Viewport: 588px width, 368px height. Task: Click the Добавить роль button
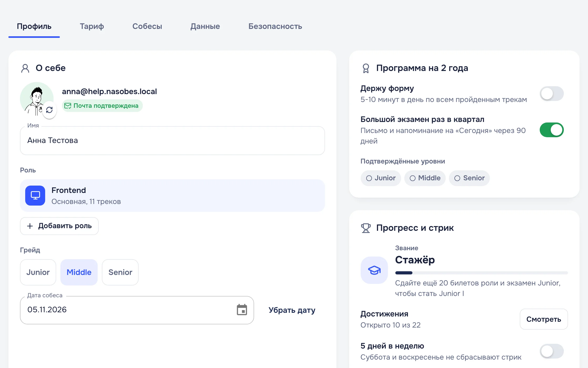point(59,226)
